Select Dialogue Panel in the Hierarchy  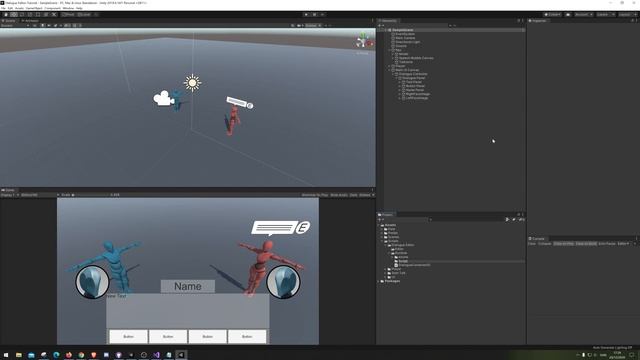[x=414, y=78]
